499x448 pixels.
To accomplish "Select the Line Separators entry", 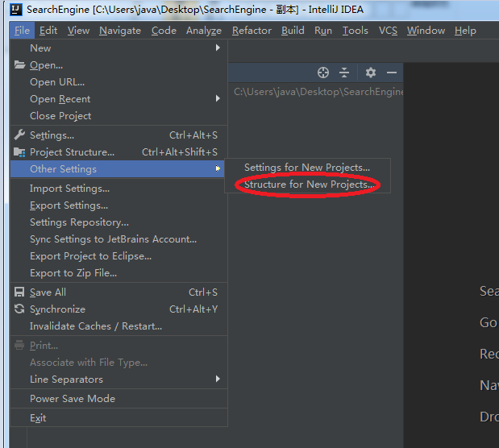I will point(119,380).
